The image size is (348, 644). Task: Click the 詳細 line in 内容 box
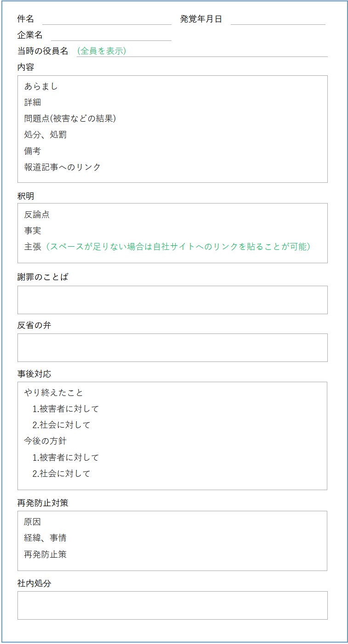point(33,102)
